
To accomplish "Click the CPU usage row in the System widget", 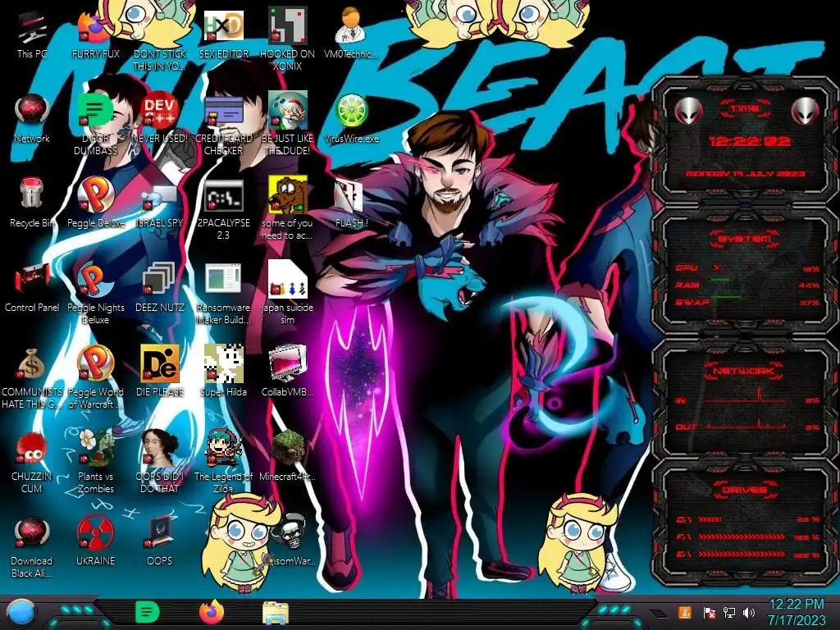I will pyautogui.click(x=748, y=268).
